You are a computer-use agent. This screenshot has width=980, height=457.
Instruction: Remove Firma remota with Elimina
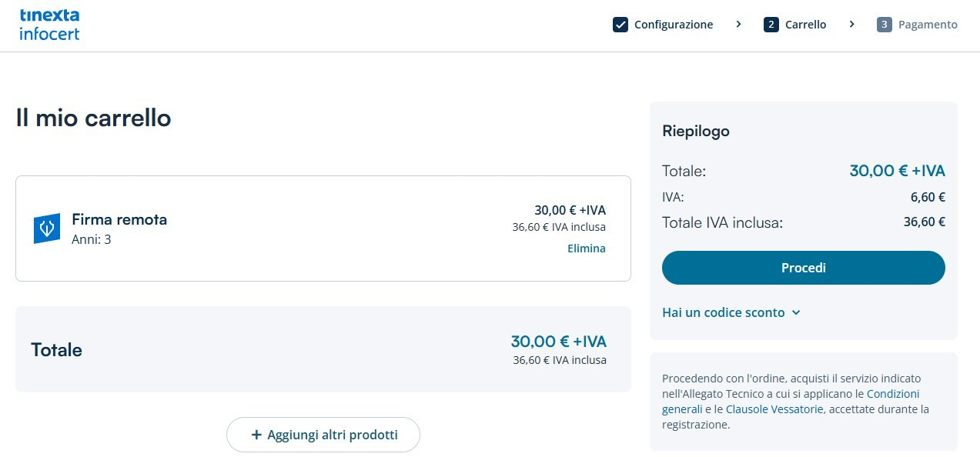coord(586,249)
